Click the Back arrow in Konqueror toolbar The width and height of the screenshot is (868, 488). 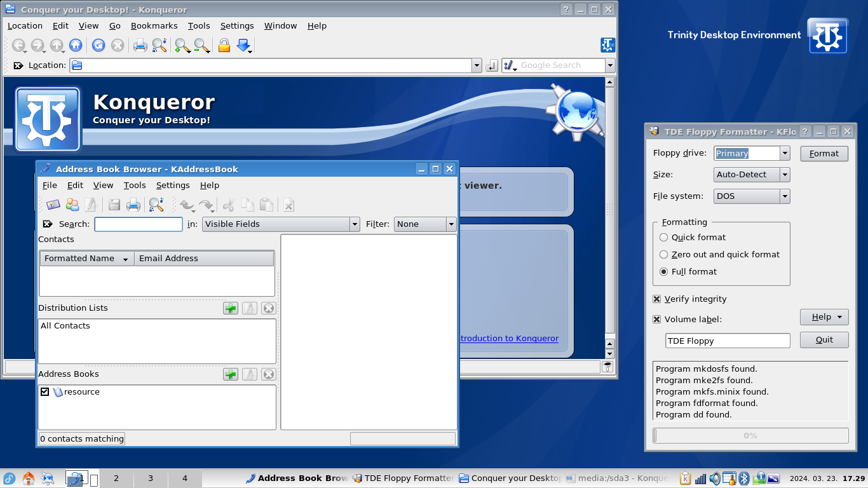[x=18, y=45]
